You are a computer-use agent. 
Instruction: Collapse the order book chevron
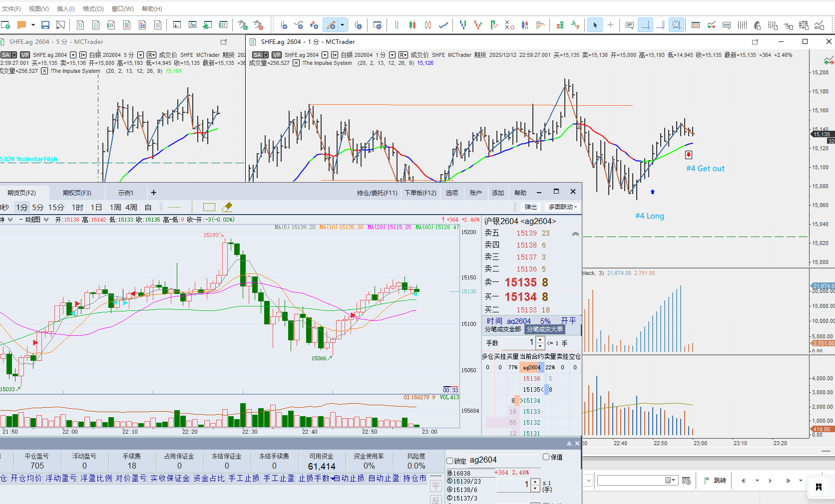pyautogui.click(x=575, y=234)
